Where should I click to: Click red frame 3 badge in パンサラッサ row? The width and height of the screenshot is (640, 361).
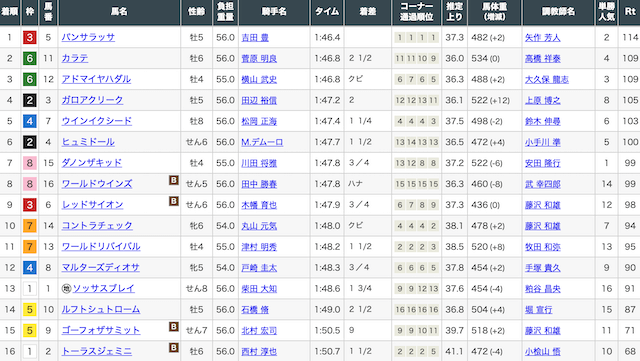(x=29, y=38)
